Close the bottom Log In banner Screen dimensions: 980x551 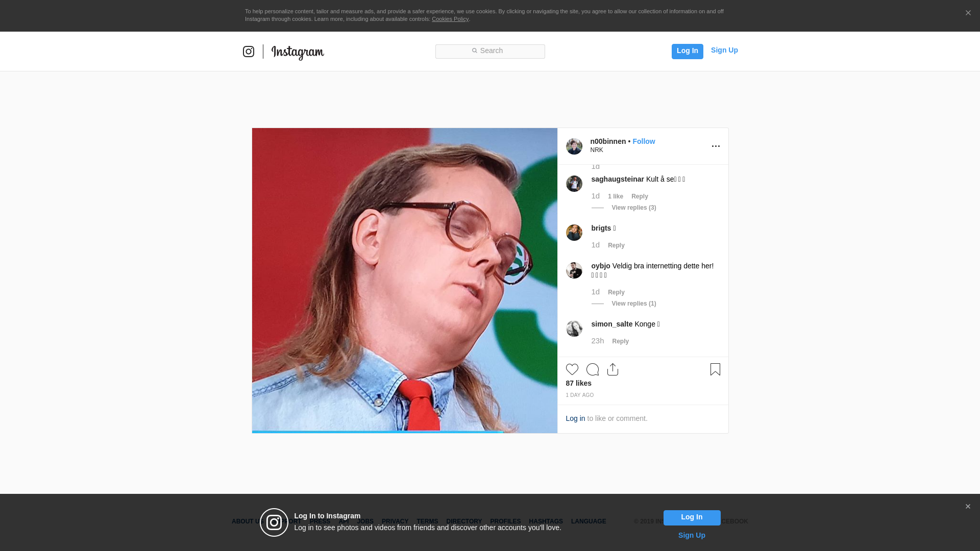pos(968,507)
